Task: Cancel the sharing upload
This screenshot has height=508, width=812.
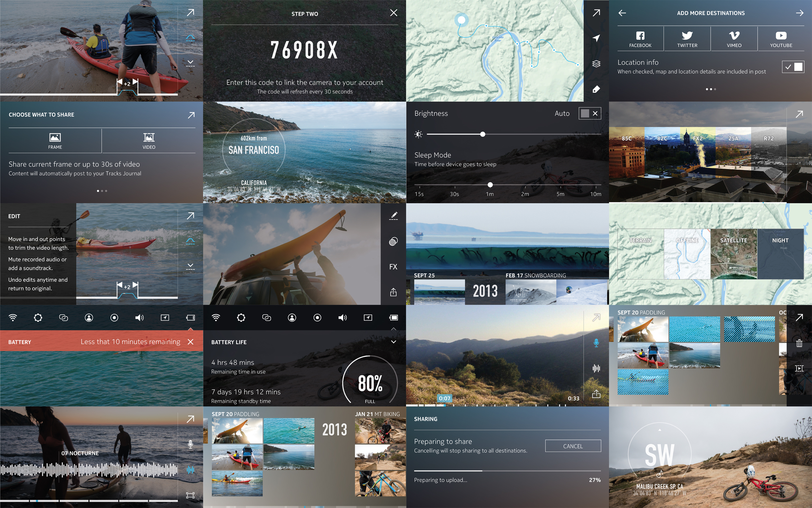Action: point(573,446)
